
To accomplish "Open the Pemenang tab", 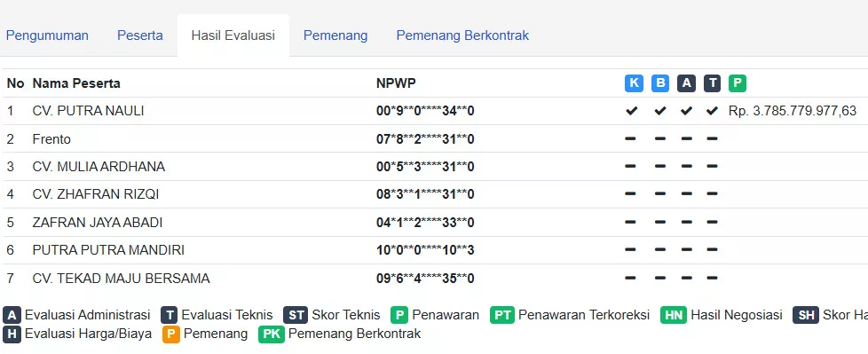I will pyautogui.click(x=335, y=35).
